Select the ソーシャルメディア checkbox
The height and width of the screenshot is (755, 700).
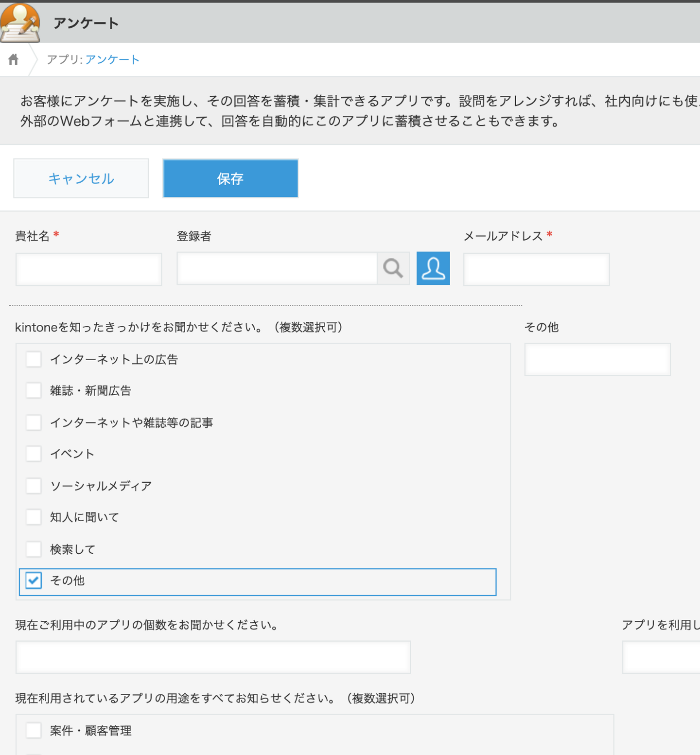pos(34,486)
